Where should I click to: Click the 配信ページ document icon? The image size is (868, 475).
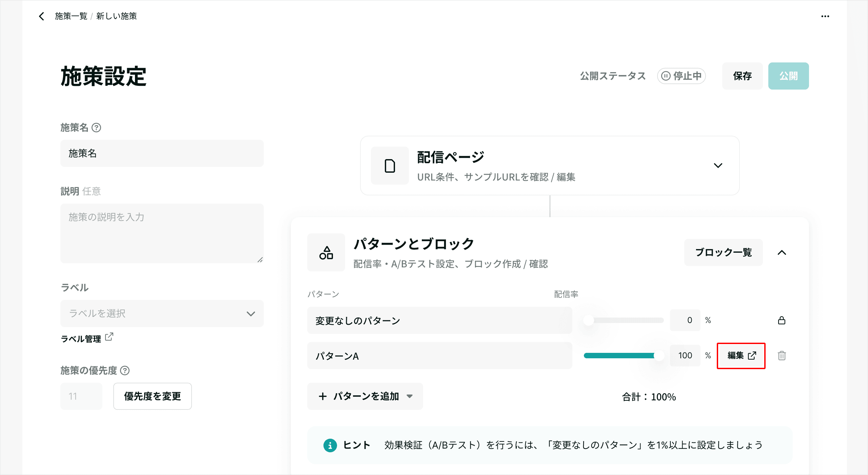pos(390,166)
